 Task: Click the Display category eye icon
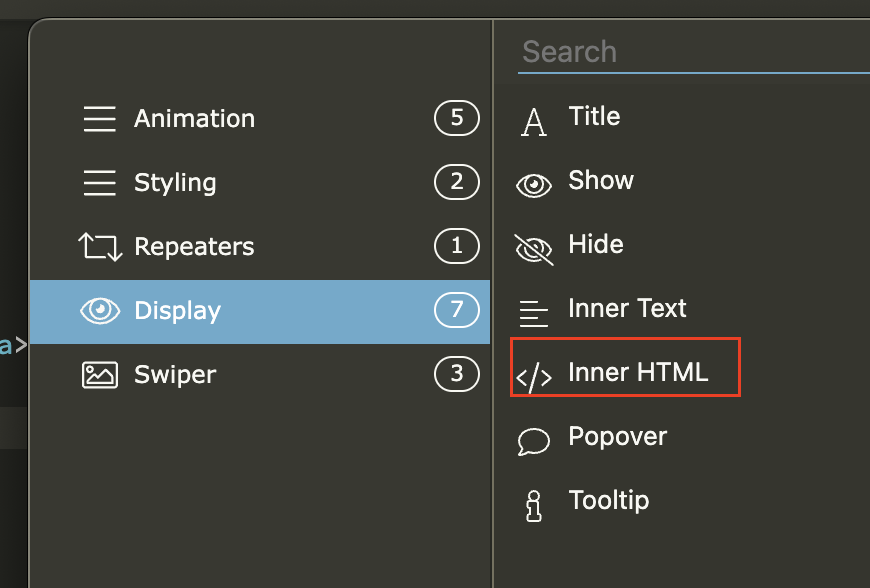pyautogui.click(x=99, y=311)
